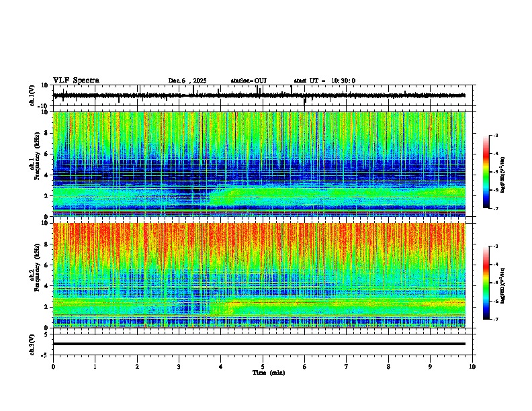Click the '-5' tick on ch.3(V) axis

(45, 355)
